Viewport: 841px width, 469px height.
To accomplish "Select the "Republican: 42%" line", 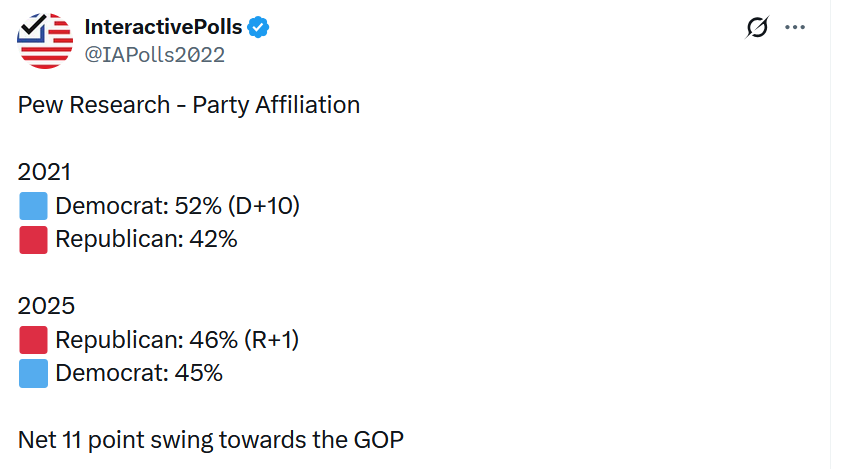I will point(146,240).
